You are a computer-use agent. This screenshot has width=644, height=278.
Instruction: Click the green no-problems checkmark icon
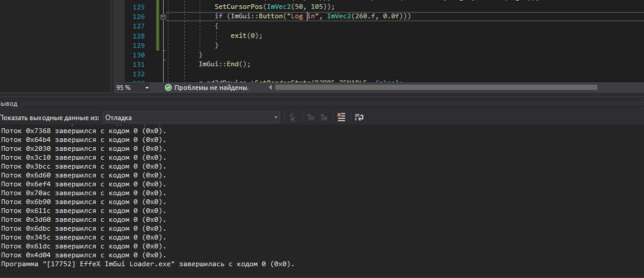[x=168, y=88]
